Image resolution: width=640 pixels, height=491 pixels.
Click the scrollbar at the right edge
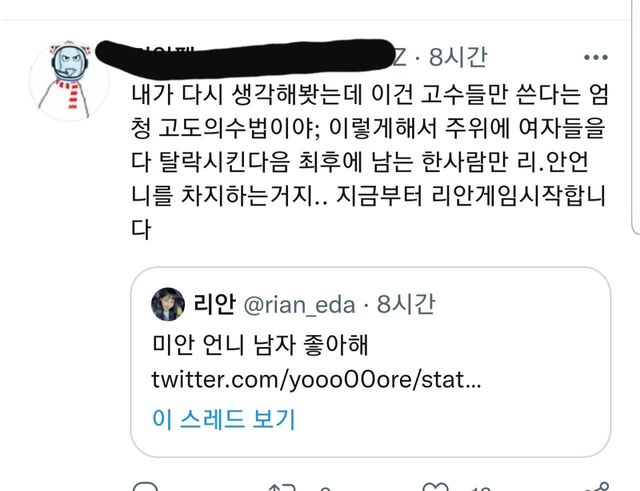point(635,117)
